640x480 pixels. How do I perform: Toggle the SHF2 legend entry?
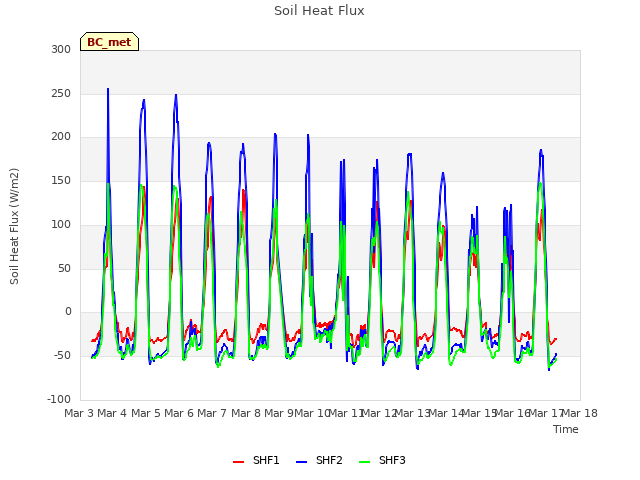coord(319,460)
